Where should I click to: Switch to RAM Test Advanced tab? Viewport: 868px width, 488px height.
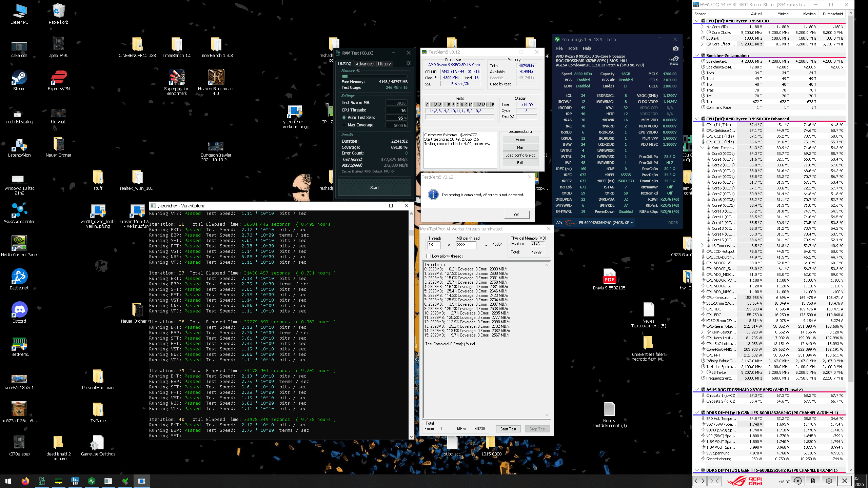365,64
